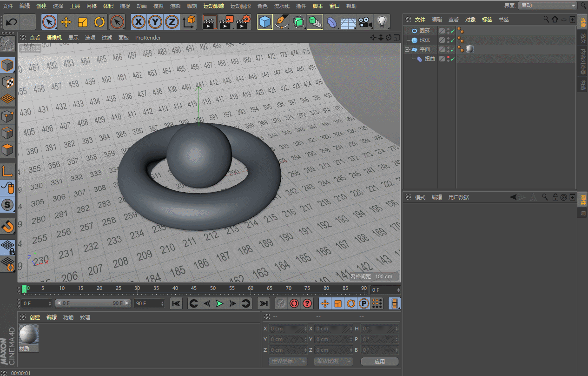Add a camera using the camera icon
The image size is (588, 376).
(365, 22)
